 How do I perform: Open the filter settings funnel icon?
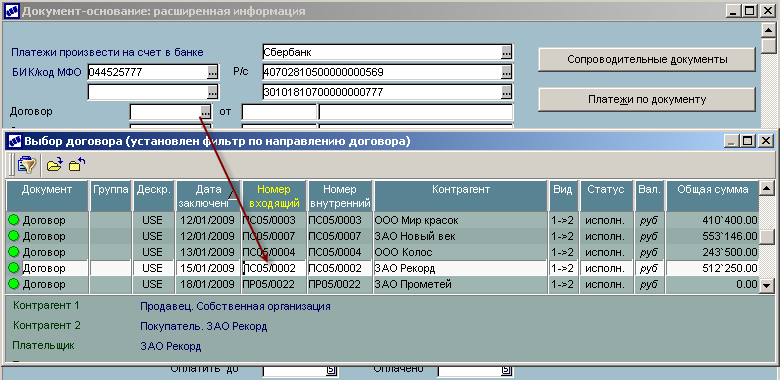pyautogui.click(x=26, y=164)
